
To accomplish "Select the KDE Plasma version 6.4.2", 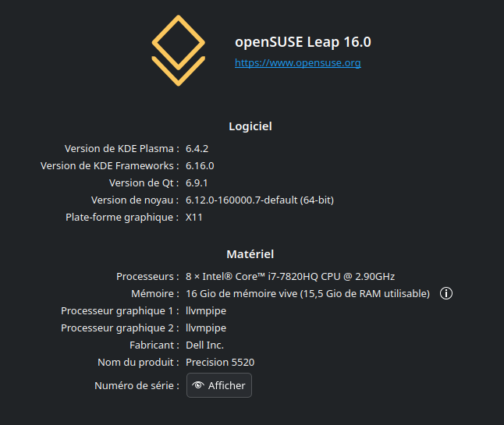I will click(x=197, y=148).
